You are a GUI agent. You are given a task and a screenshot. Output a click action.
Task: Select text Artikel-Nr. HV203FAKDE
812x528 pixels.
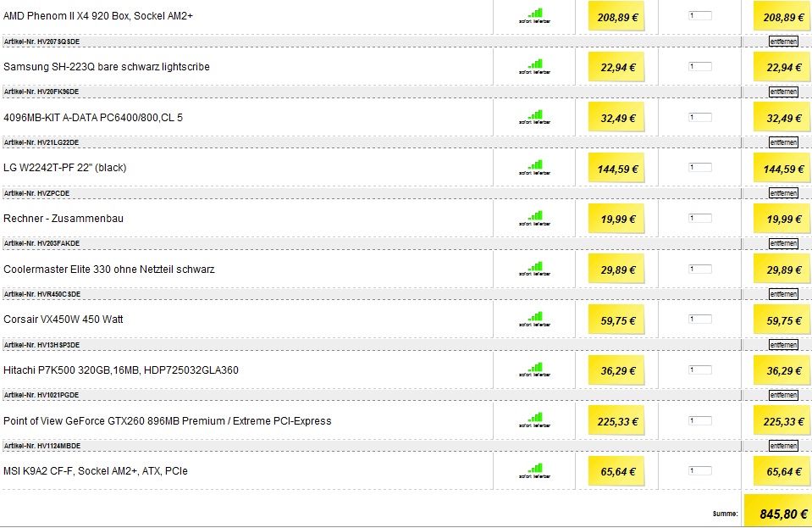[42, 243]
